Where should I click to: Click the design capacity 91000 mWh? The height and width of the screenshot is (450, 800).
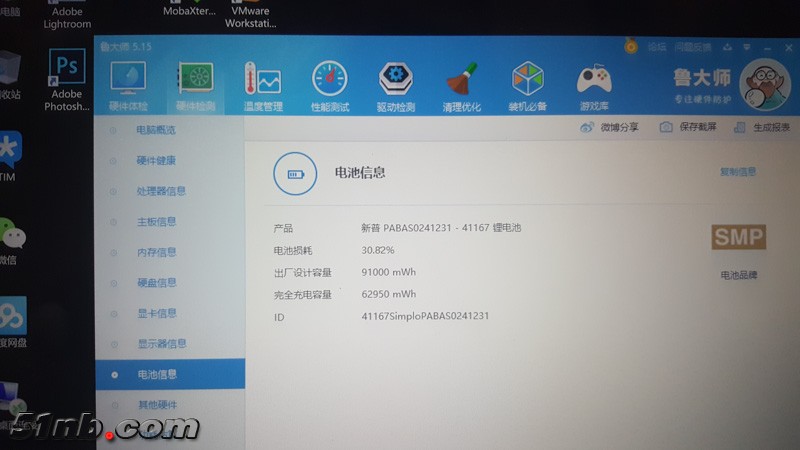388,272
